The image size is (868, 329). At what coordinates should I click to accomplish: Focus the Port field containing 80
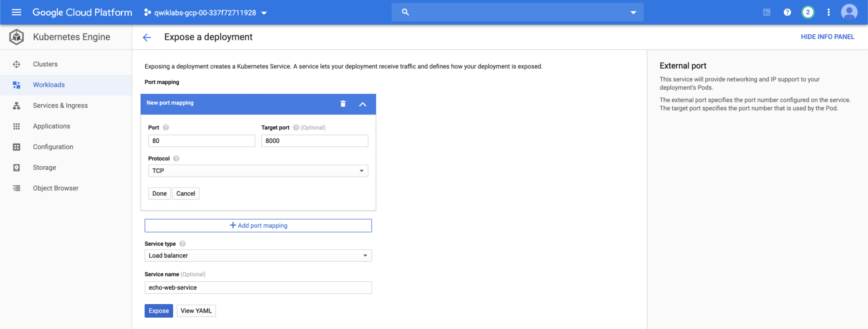(x=202, y=141)
